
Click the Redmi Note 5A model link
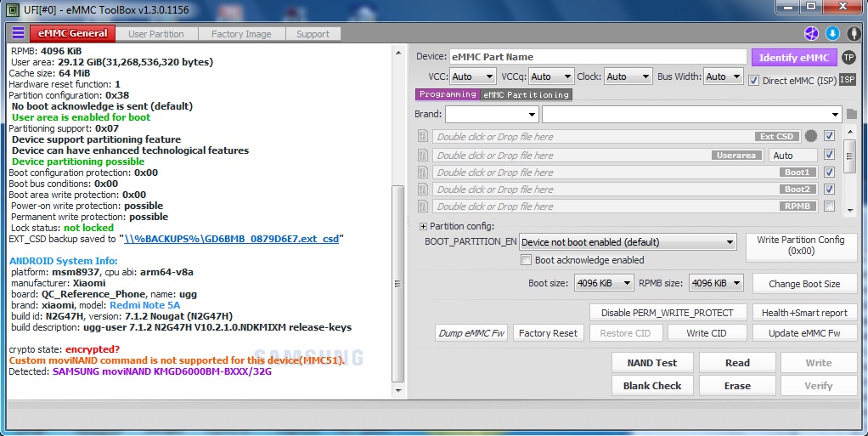pyautogui.click(x=145, y=305)
